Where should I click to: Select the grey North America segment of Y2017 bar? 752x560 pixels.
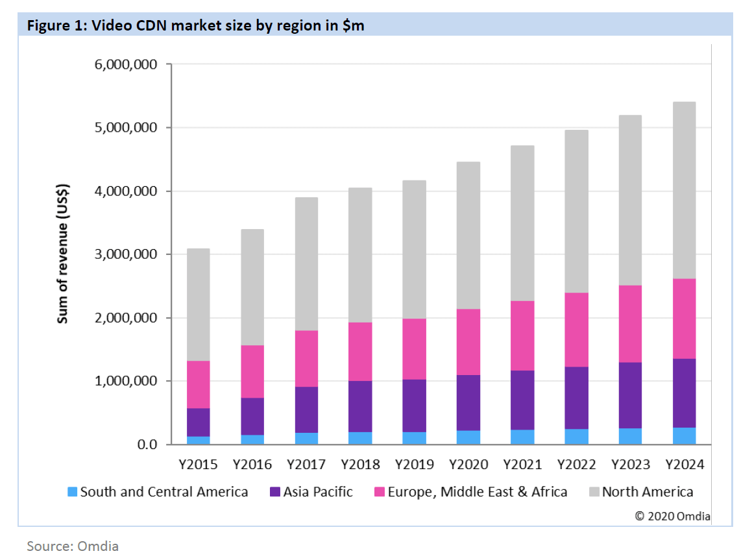[x=306, y=264]
